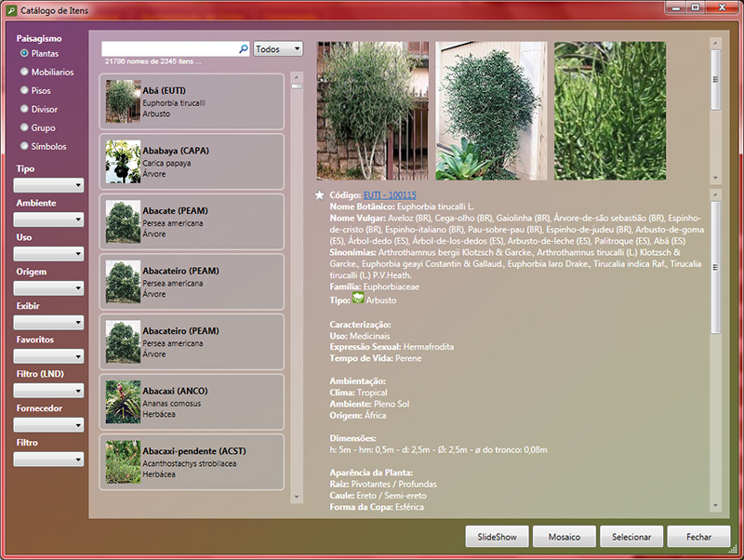Click the Abacaxi-pendente (ACST) thumbnail icon
Image resolution: width=744 pixels, height=560 pixels.
point(123,462)
